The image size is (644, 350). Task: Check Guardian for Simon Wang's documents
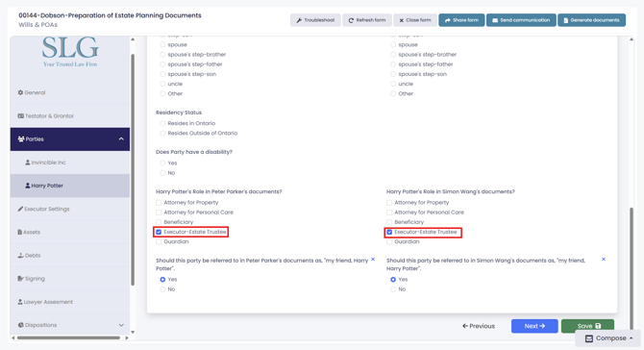[x=389, y=242]
